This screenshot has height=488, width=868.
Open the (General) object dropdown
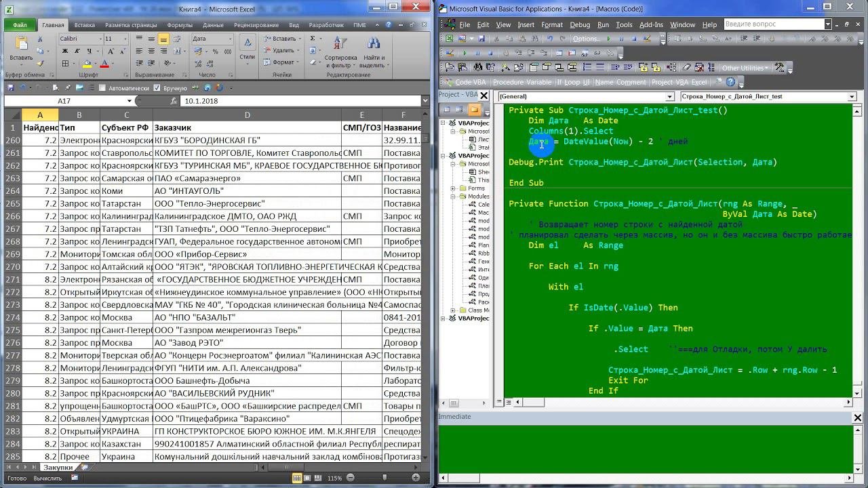[x=669, y=97]
